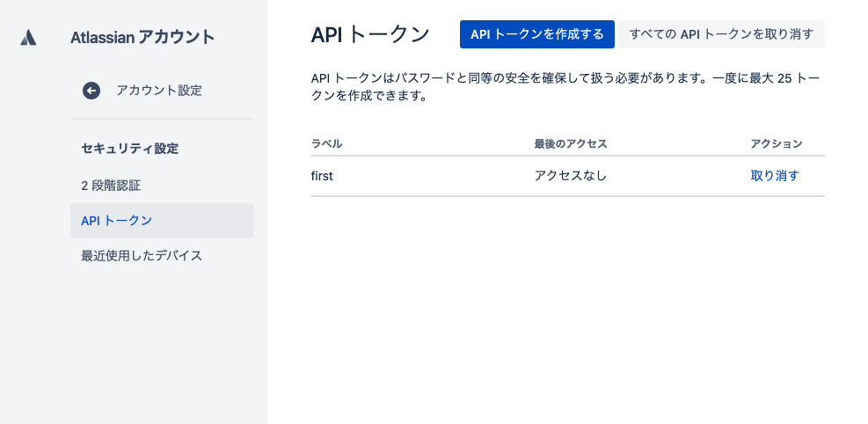The width and height of the screenshot is (868, 424).
Task: Click the large API トークン page heading
Action: click(x=370, y=34)
